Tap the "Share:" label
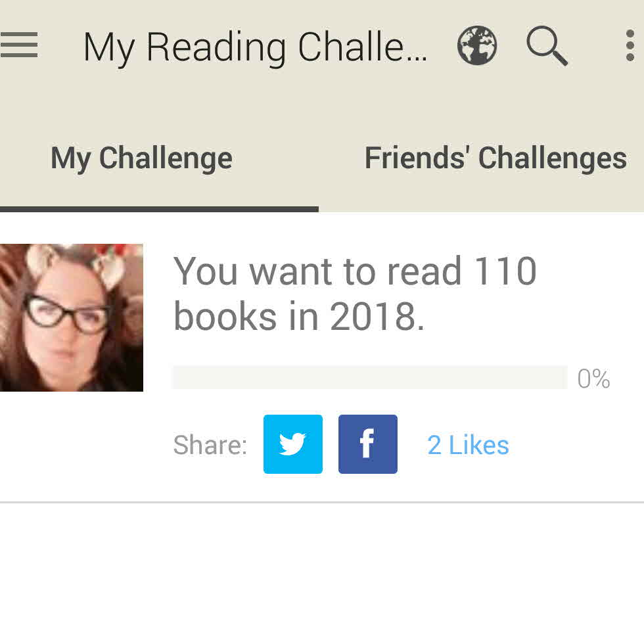Viewport: 644px width, 644px height. [210, 446]
